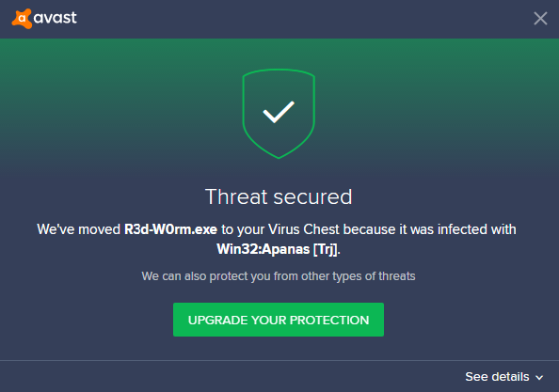Click the bold R3d-W0rm.exe filename

170,229
